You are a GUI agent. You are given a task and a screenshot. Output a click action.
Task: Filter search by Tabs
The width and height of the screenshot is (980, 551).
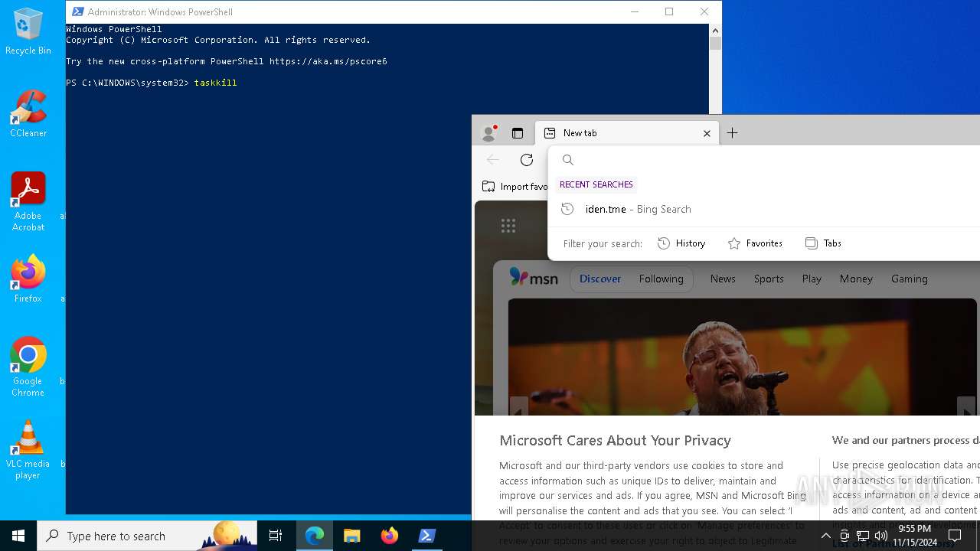point(823,243)
